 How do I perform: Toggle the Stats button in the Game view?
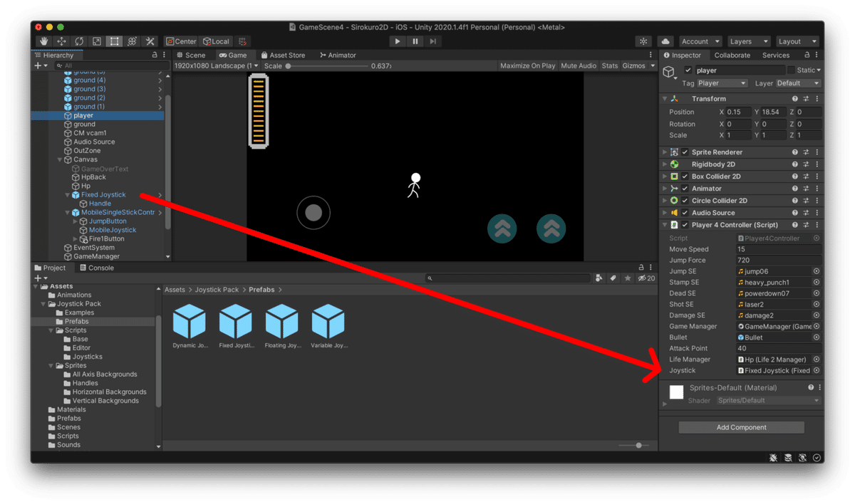click(610, 65)
